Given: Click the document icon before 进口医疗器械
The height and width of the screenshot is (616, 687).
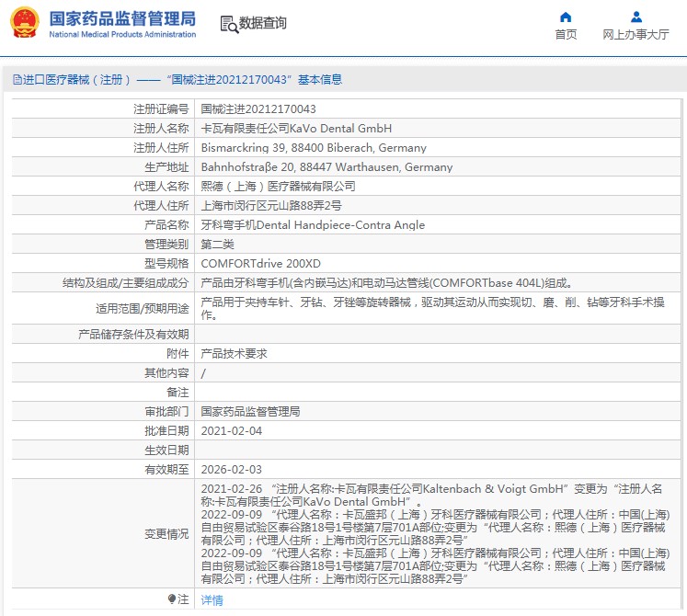Looking at the screenshot, I should [x=17, y=80].
